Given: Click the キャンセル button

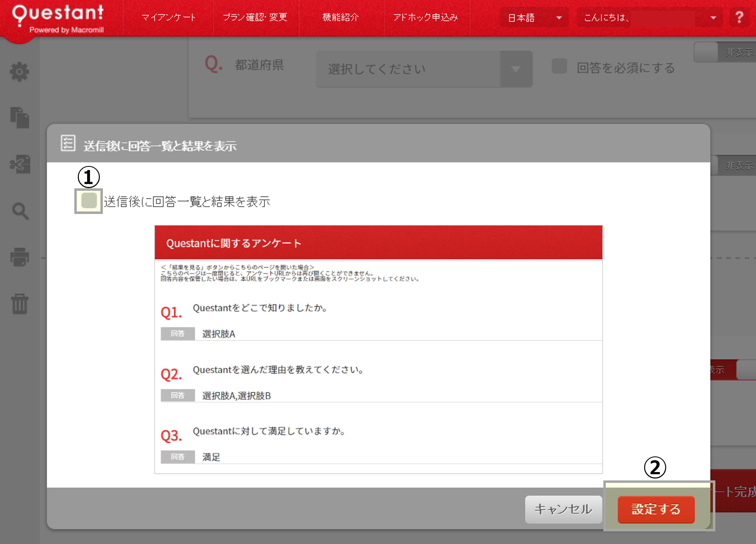Looking at the screenshot, I should (x=563, y=509).
